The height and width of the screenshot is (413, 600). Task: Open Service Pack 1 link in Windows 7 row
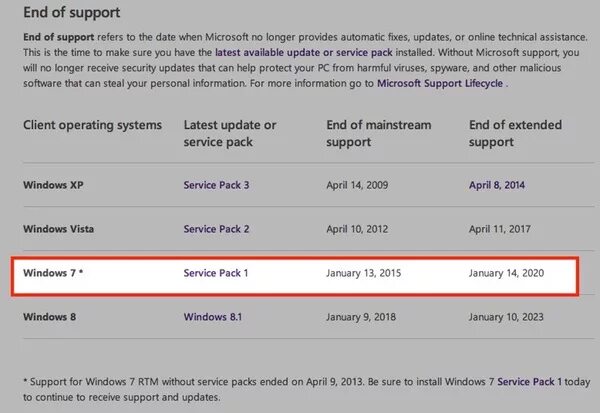(x=216, y=272)
